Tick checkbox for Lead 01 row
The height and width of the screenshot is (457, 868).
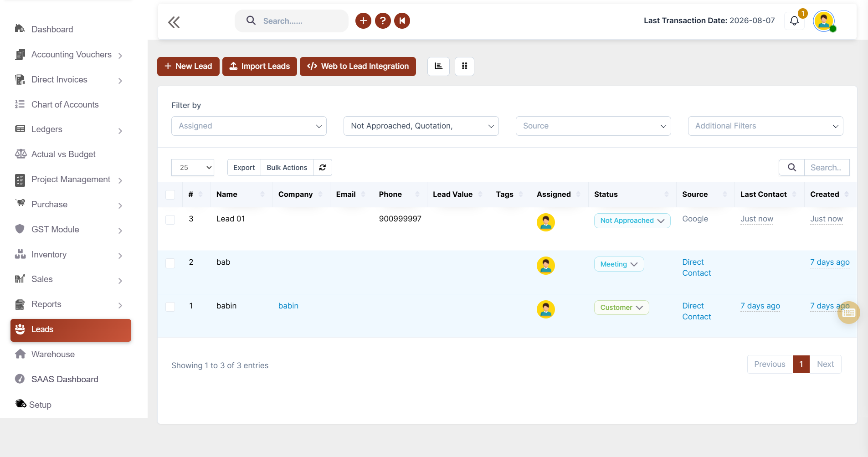pyautogui.click(x=170, y=220)
